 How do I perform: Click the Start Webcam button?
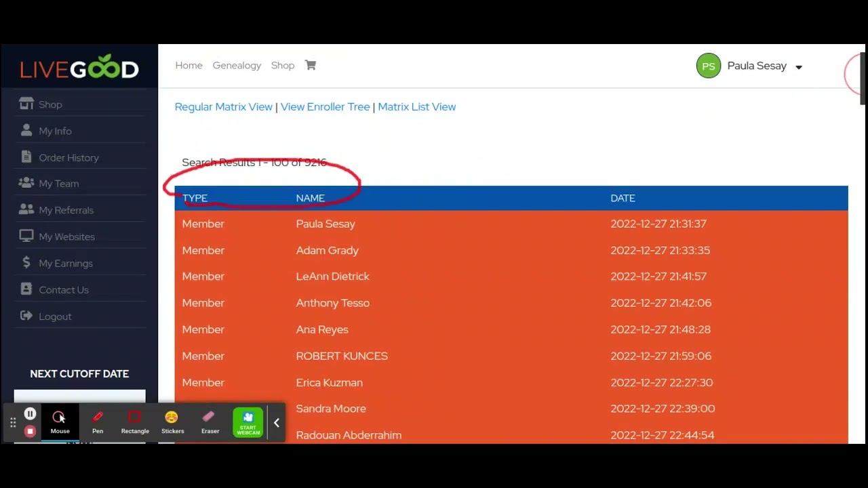point(248,422)
